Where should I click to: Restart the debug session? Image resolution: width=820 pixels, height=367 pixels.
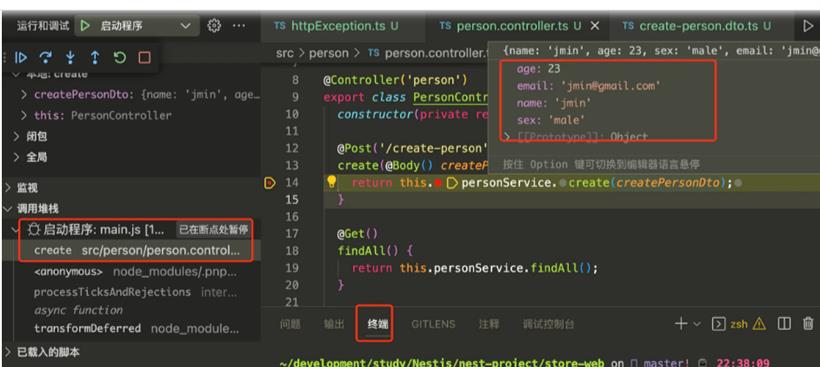tap(120, 58)
